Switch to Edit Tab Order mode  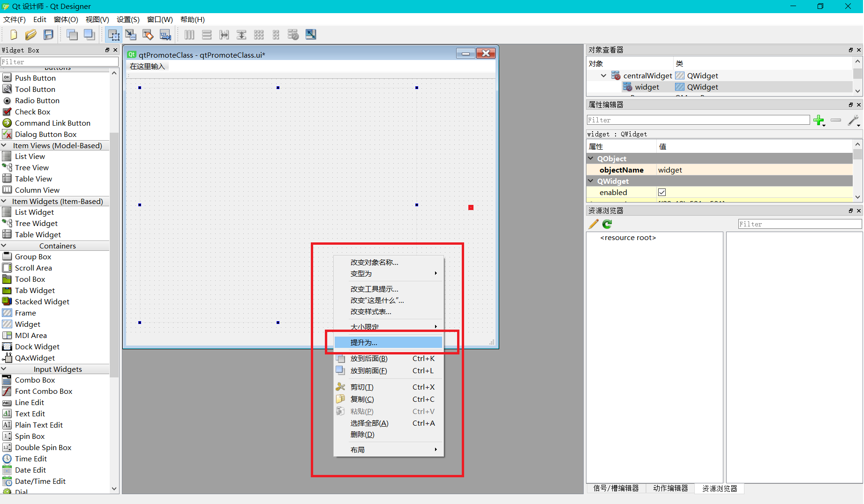165,34
